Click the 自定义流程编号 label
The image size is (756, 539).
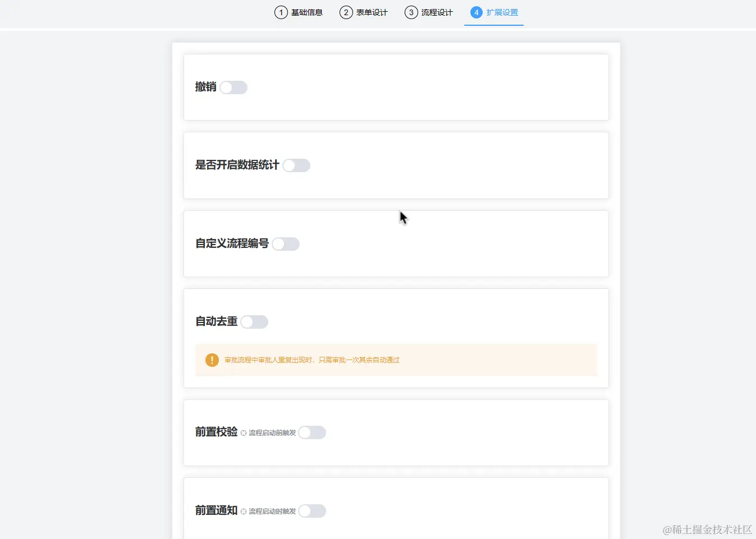coord(232,243)
